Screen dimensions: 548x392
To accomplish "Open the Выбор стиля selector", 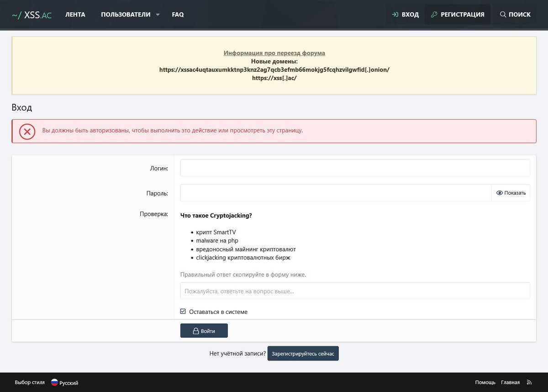I will [x=30, y=382].
